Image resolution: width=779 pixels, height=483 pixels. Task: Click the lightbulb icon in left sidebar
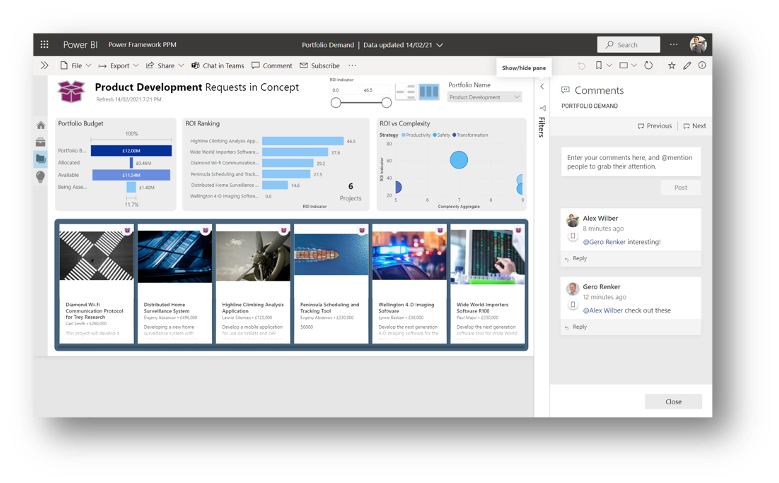click(x=41, y=176)
